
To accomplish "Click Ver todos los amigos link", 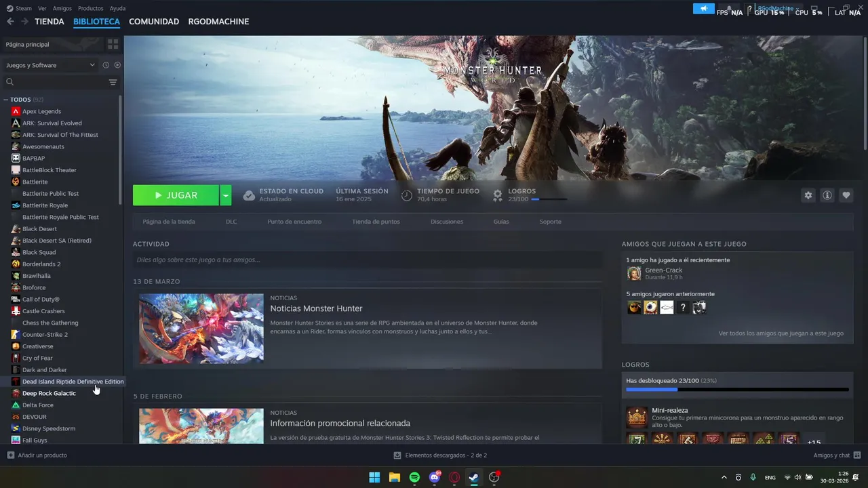I will tap(781, 333).
